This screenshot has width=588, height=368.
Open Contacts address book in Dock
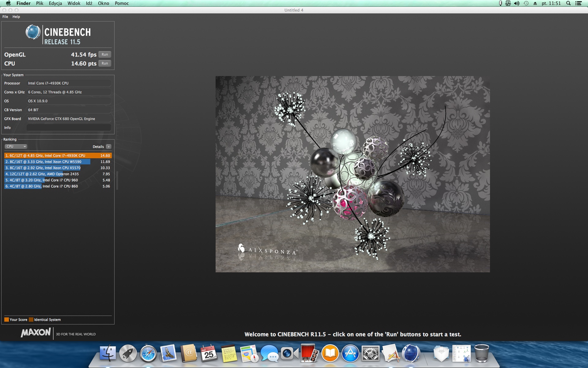(x=189, y=353)
